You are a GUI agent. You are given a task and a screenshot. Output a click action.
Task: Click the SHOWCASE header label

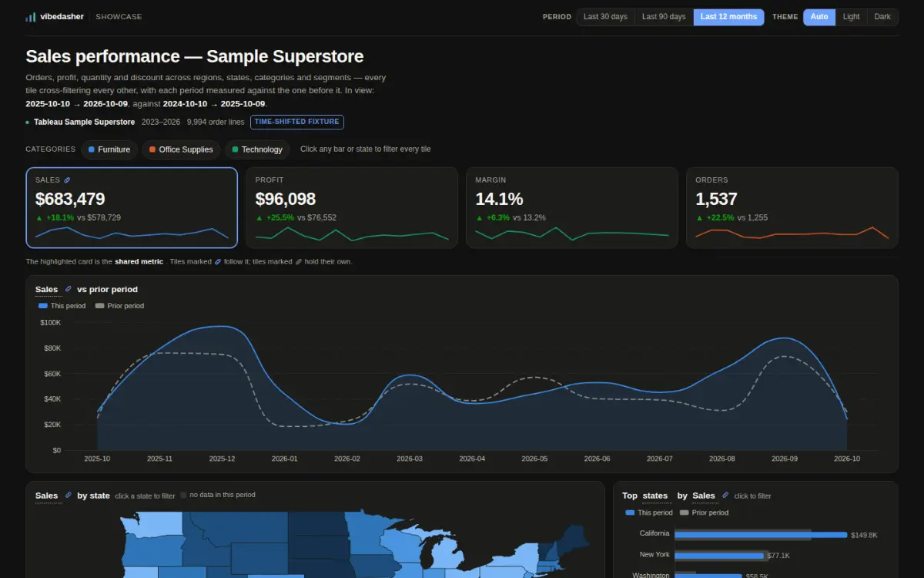click(x=119, y=17)
